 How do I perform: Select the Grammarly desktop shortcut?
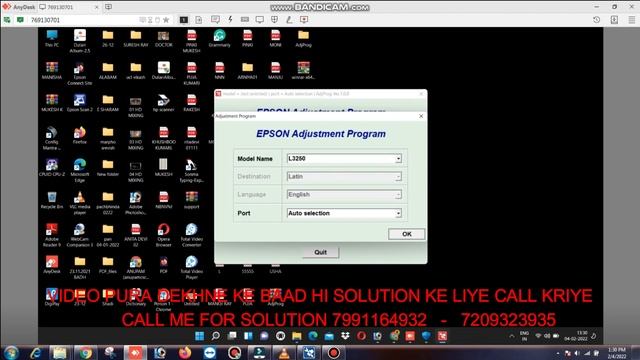[x=219, y=39]
